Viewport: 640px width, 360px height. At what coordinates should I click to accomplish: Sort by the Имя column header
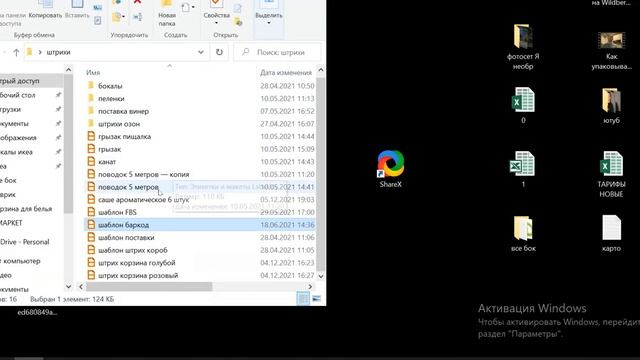click(x=93, y=72)
